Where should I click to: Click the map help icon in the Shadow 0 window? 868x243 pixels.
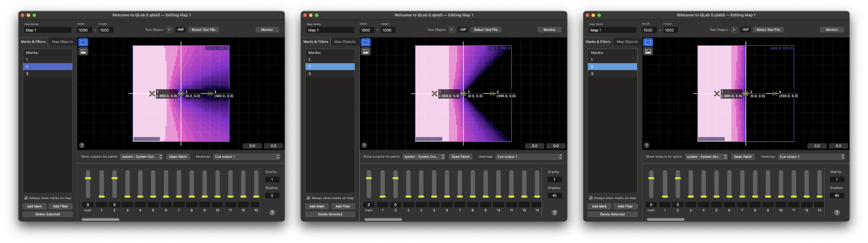click(x=82, y=145)
